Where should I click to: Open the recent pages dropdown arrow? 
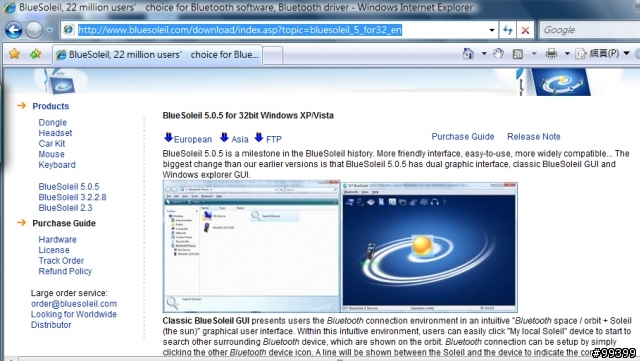pos(49,30)
